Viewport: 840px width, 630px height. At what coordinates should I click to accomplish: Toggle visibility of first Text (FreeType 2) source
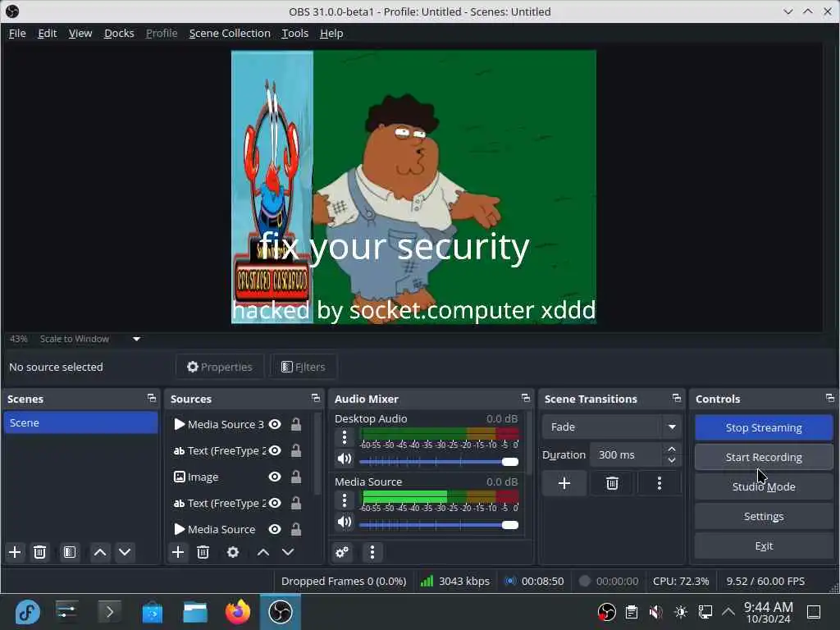coord(275,450)
